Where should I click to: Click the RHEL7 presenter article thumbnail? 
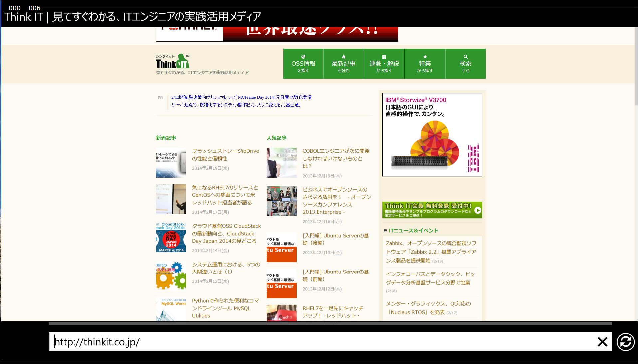coord(171,199)
